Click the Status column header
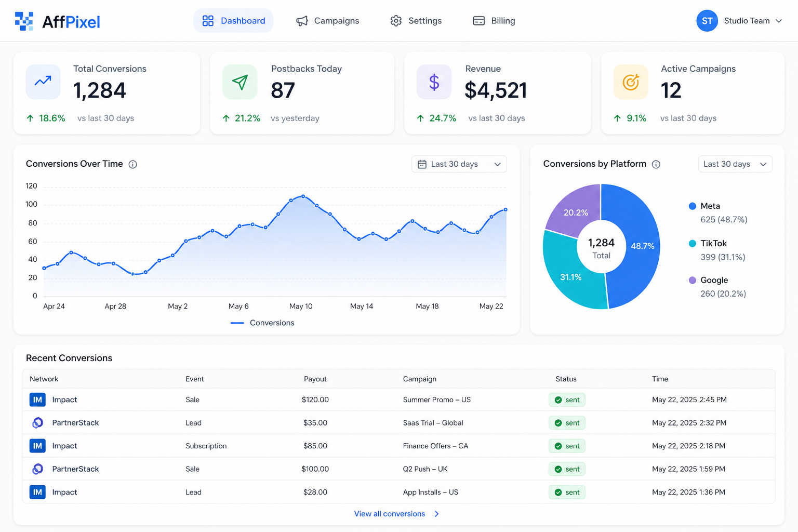 pos(566,379)
